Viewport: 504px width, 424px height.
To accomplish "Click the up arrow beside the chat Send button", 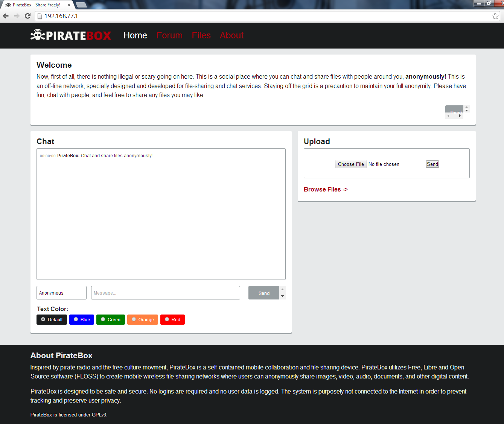I will 282,290.
